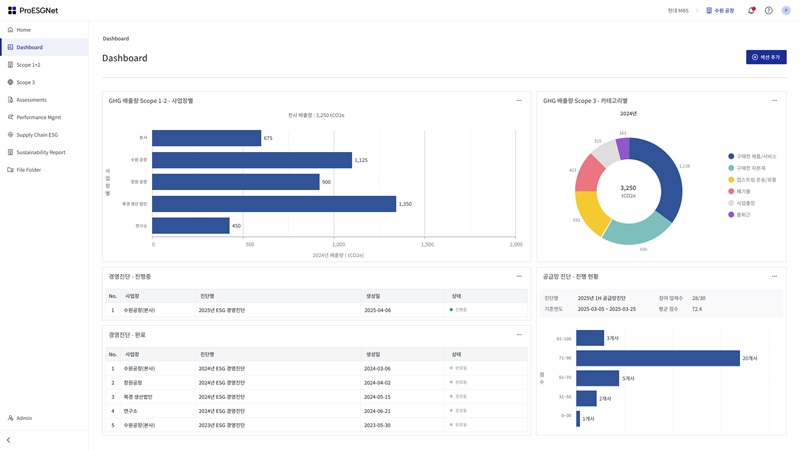800x450 pixels.
Task: Click the Admin icon in sidebar
Action: tap(10, 418)
